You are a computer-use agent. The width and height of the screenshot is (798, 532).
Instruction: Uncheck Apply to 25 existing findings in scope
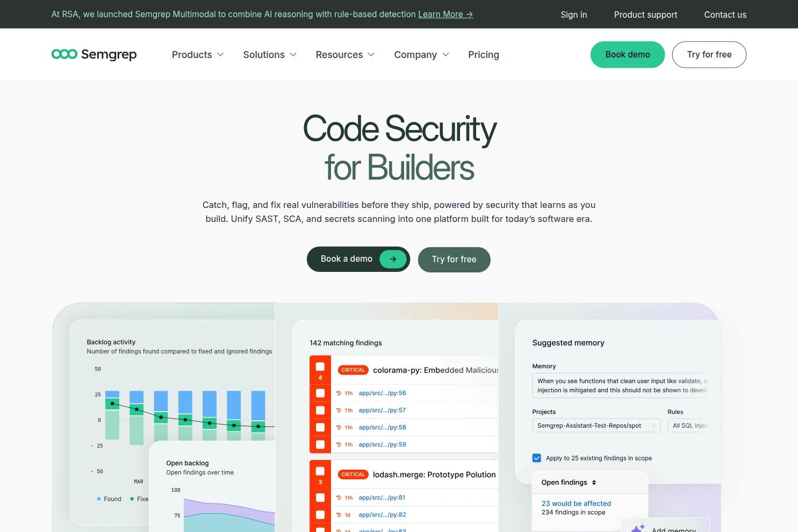(x=536, y=458)
